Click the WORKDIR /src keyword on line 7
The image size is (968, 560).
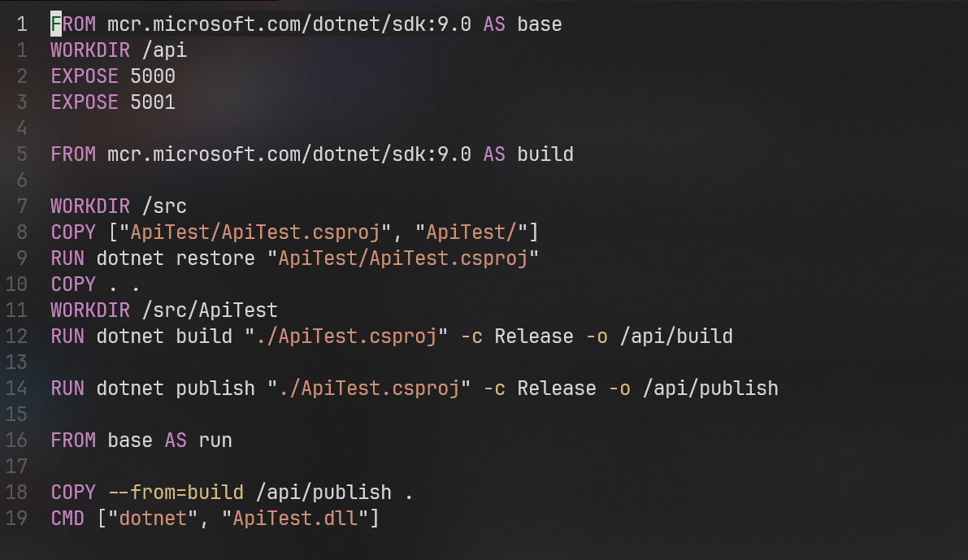pyautogui.click(x=89, y=206)
